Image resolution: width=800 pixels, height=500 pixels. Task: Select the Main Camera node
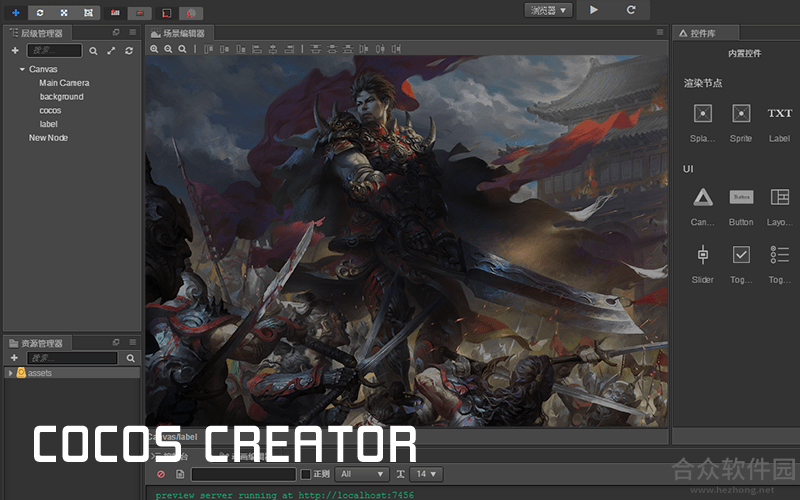click(64, 83)
